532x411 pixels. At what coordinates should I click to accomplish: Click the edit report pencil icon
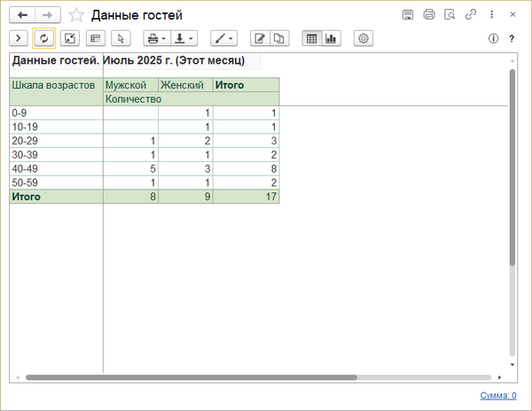coord(260,38)
